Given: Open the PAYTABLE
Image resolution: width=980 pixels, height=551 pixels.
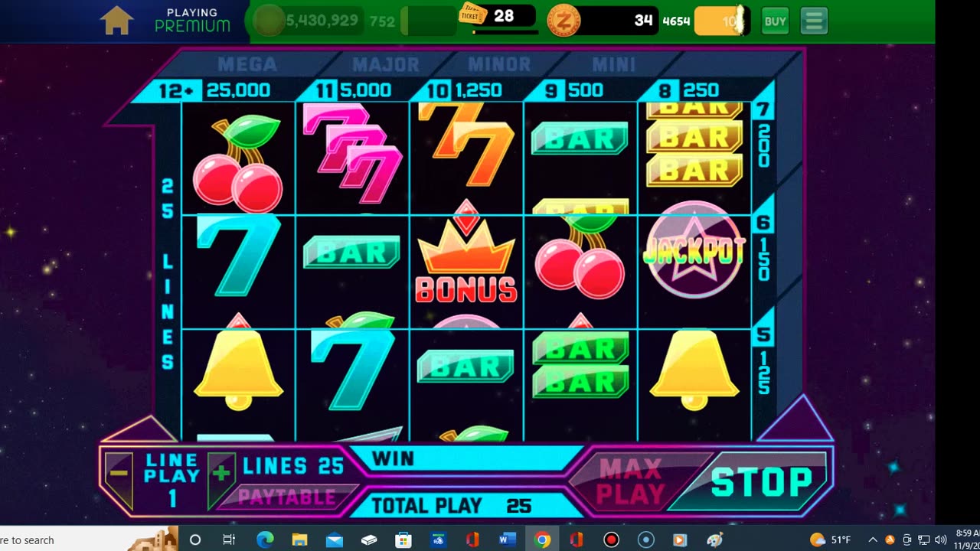Looking at the screenshot, I should coord(287,497).
